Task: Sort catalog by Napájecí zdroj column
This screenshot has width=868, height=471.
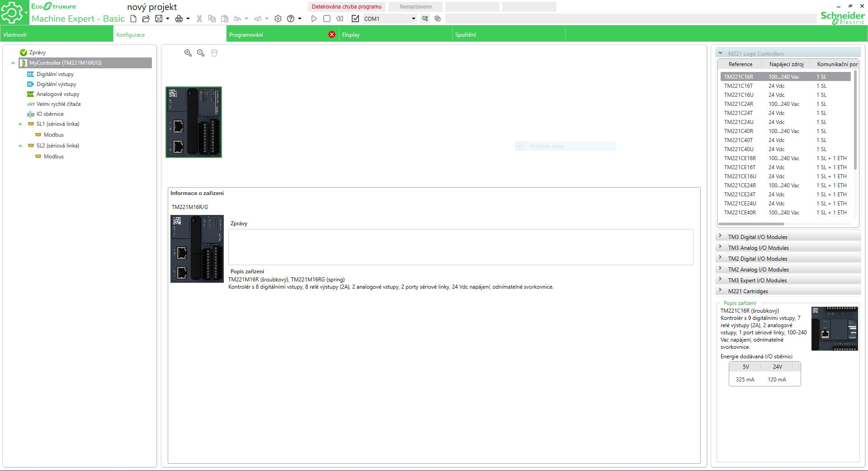Action: (786, 64)
